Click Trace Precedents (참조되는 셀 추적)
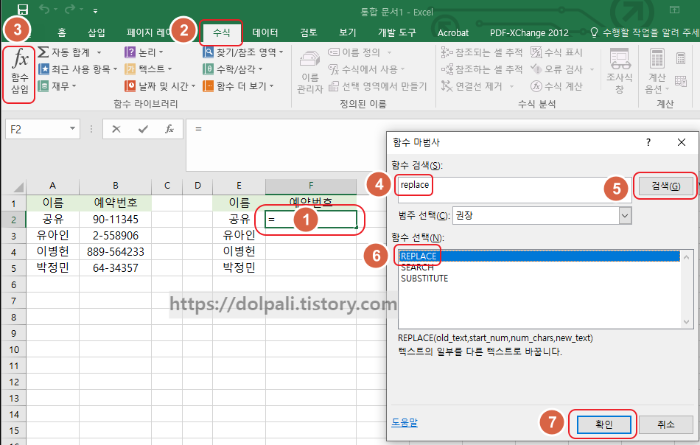 482,53
